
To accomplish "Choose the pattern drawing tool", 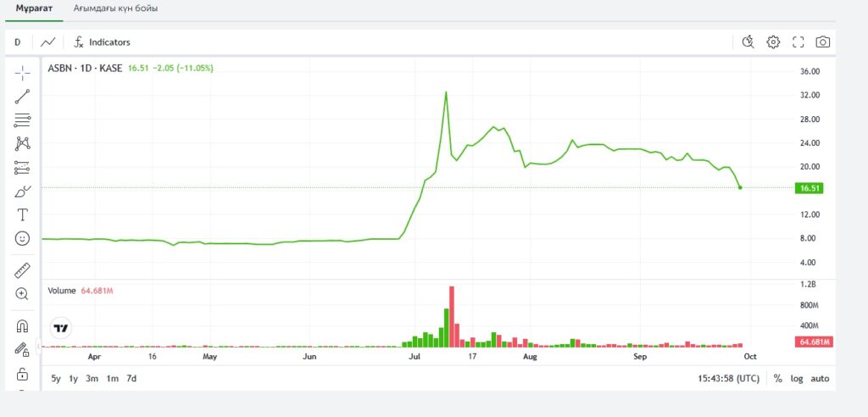I will [23, 144].
